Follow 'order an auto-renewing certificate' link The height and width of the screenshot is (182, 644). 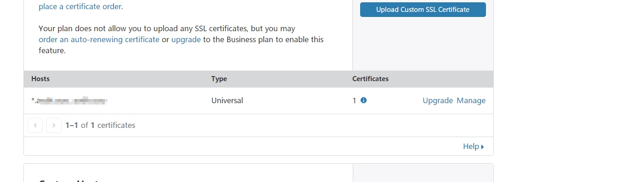pos(99,39)
